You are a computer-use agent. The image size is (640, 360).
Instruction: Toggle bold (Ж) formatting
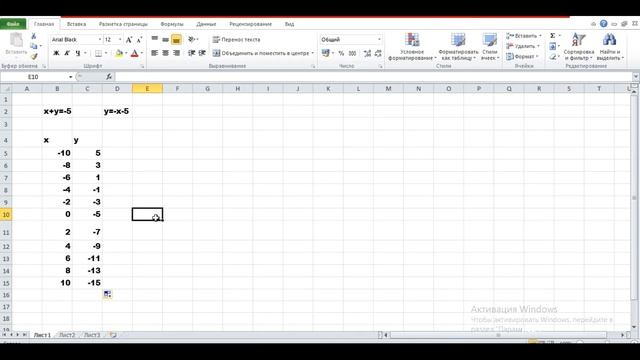click(x=56, y=53)
